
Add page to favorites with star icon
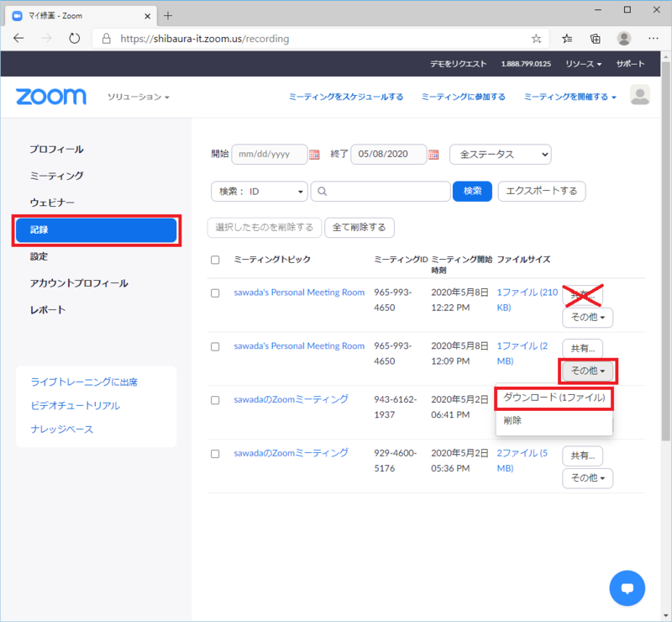536,39
